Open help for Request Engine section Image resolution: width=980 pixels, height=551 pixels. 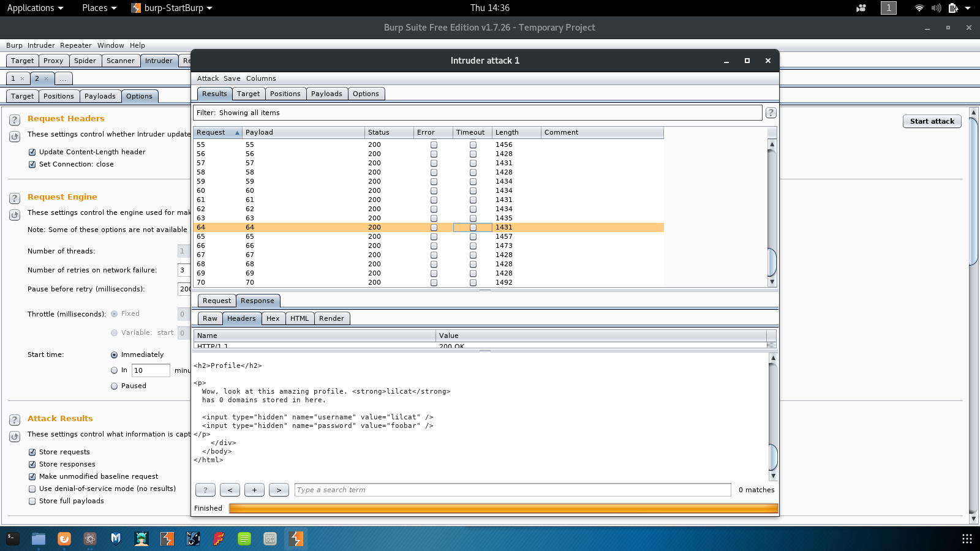(x=15, y=198)
